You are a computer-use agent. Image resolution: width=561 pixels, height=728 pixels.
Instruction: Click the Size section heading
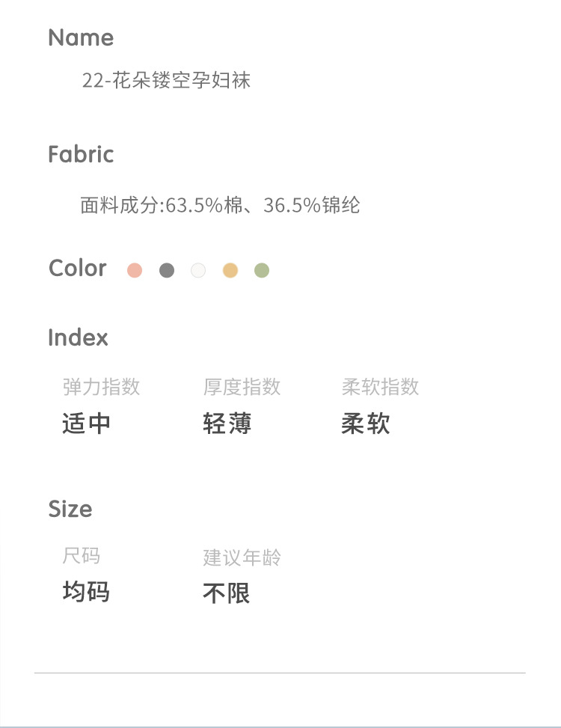pos(70,509)
